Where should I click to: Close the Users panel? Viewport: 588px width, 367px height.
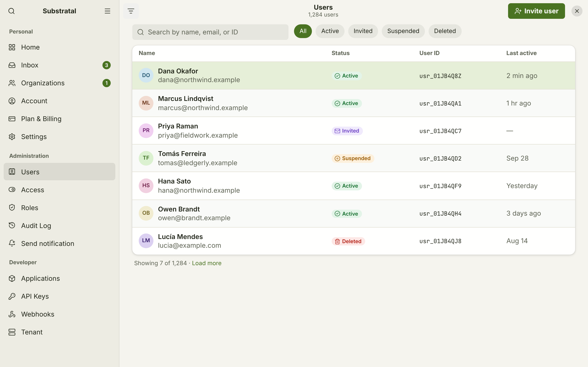(x=577, y=11)
